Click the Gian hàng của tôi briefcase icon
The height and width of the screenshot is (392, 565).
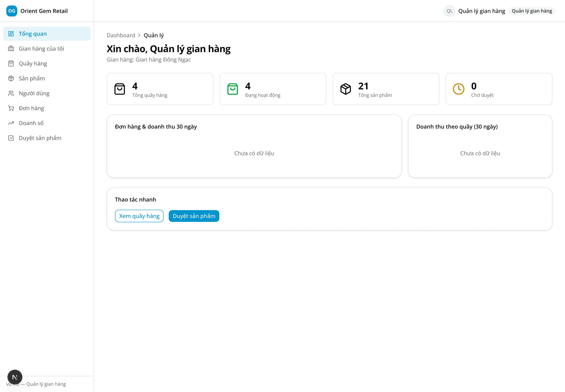click(x=11, y=49)
